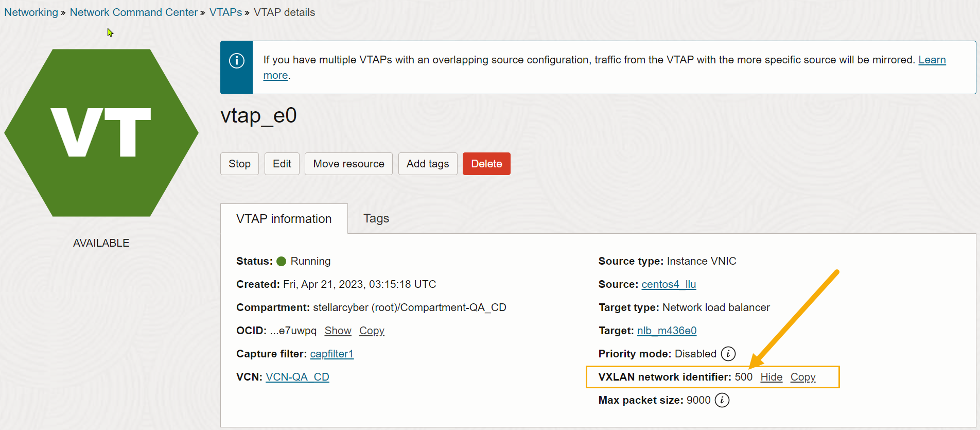Screen dimensions: 980x430
Task: Open the capfilter1 capture filter link
Action: (x=331, y=354)
